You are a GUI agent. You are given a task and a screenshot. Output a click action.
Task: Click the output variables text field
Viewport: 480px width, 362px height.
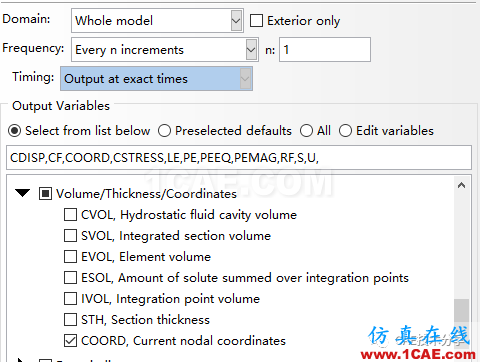tap(239, 157)
